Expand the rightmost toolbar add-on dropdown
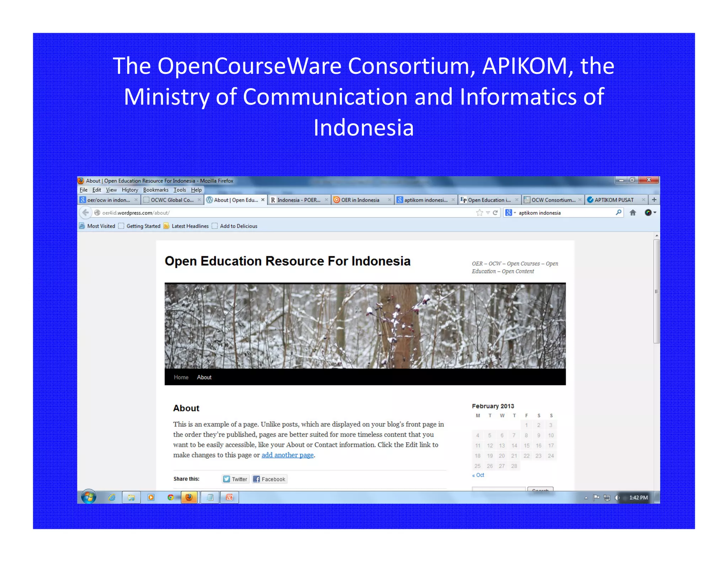Viewport: 728px width, 562px height. click(x=655, y=212)
